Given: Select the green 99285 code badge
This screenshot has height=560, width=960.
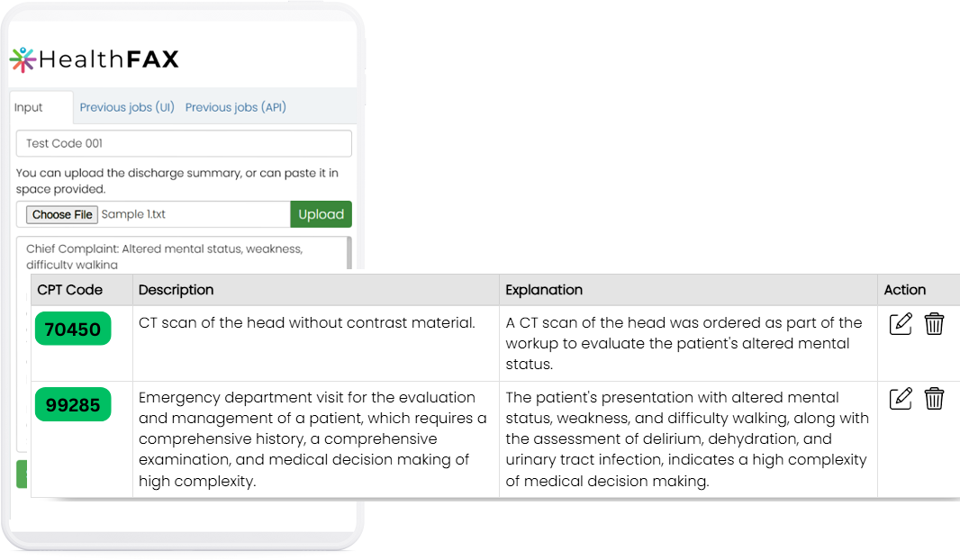Looking at the screenshot, I should point(72,405).
